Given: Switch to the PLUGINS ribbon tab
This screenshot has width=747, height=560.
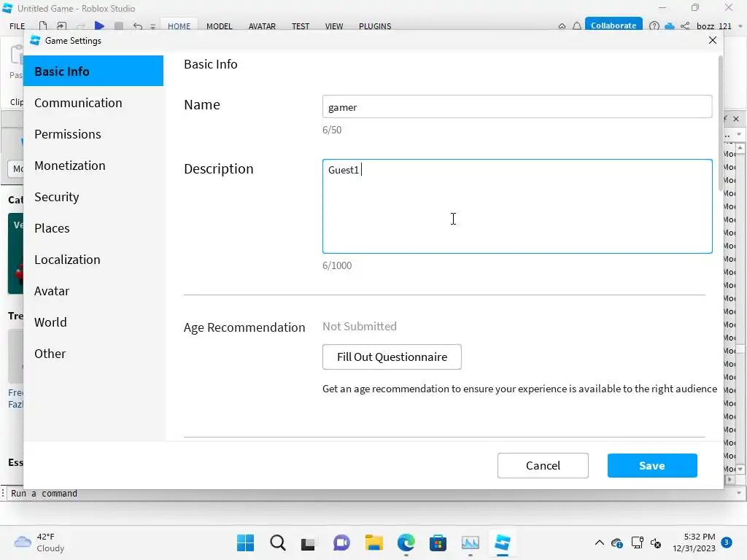Looking at the screenshot, I should tap(375, 26).
